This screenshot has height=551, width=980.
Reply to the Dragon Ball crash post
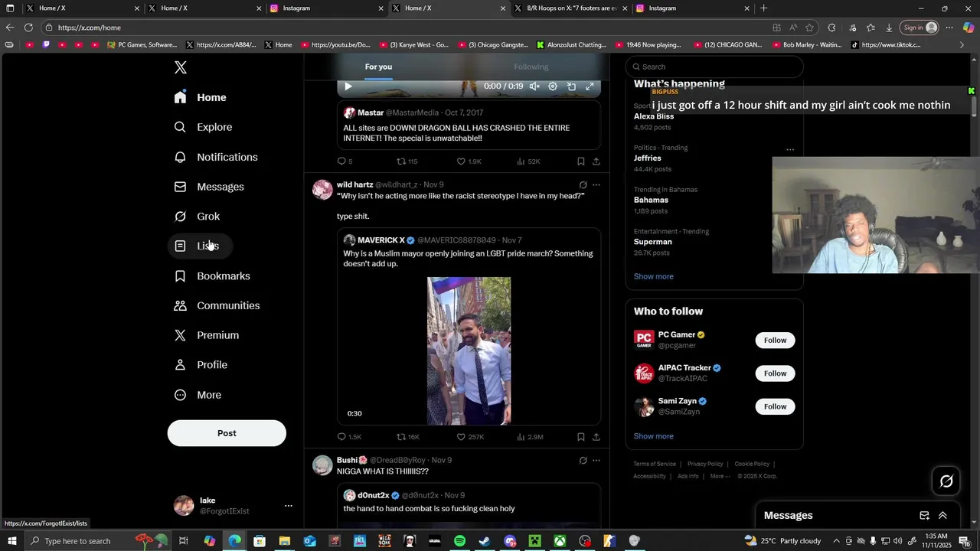click(345, 161)
